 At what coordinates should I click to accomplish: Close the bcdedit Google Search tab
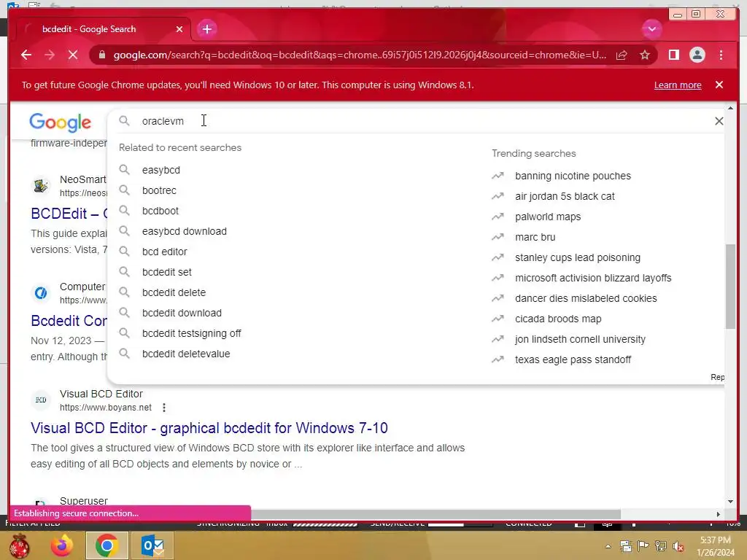(x=179, y=29)
